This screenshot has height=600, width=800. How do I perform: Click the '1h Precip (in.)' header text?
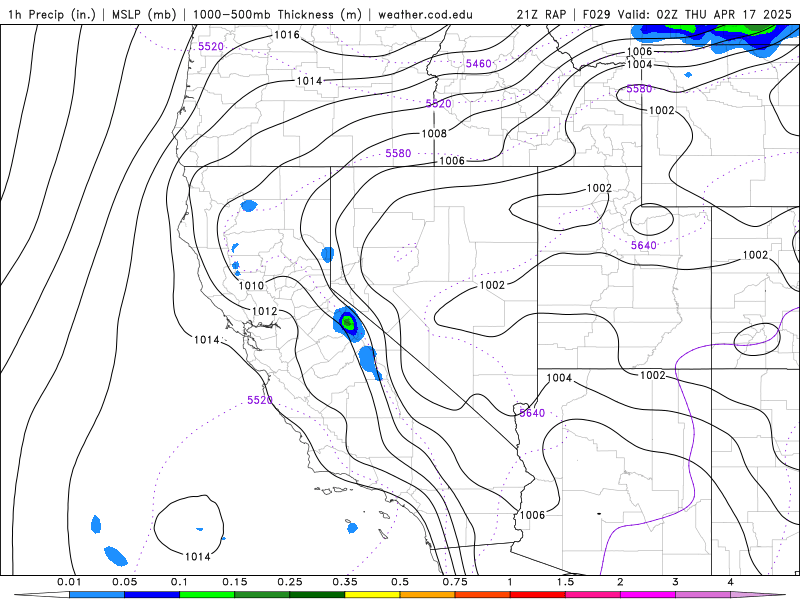pyautogui.click(x=52, y=14)
